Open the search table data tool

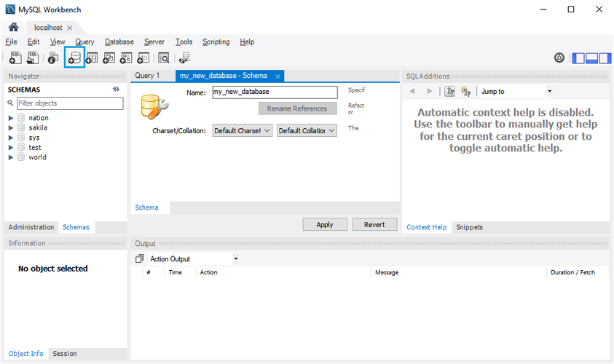pyautogui.click(x=164, y=58)
